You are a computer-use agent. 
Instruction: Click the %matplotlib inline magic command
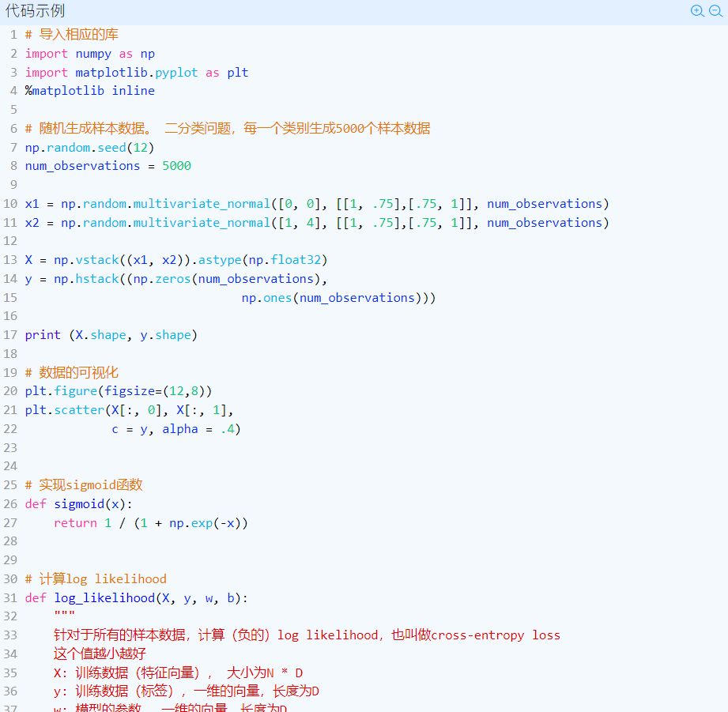click(x=89, y=90)
